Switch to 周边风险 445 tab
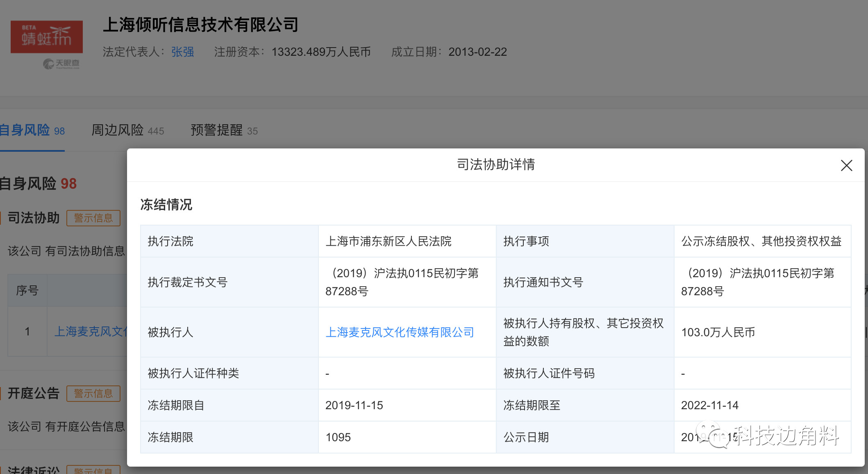868x474 pixels. [127, 130]
